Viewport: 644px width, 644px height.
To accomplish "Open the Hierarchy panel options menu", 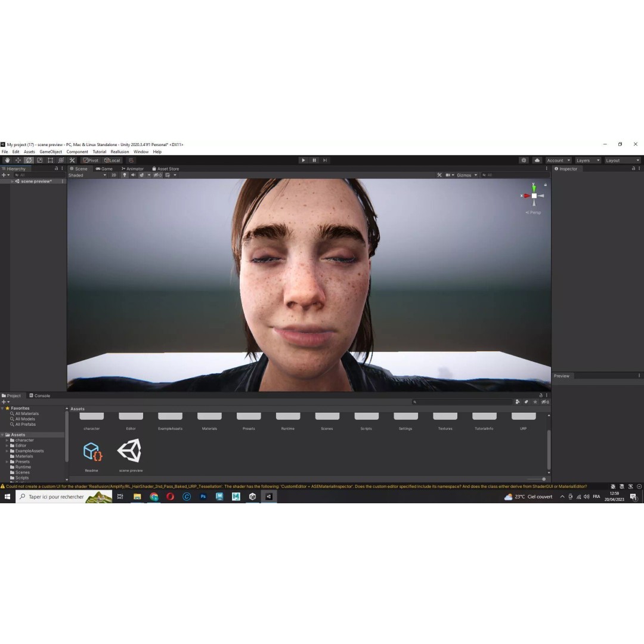I will 63,168.
